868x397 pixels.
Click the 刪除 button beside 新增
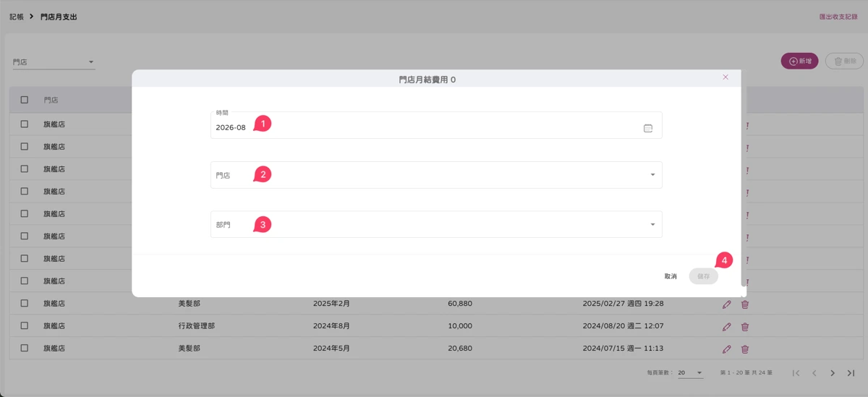click(844, 61)
